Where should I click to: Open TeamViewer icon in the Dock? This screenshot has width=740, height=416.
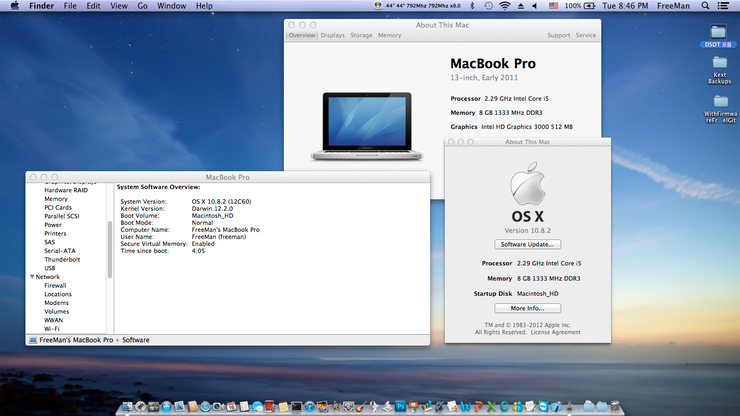543,406
